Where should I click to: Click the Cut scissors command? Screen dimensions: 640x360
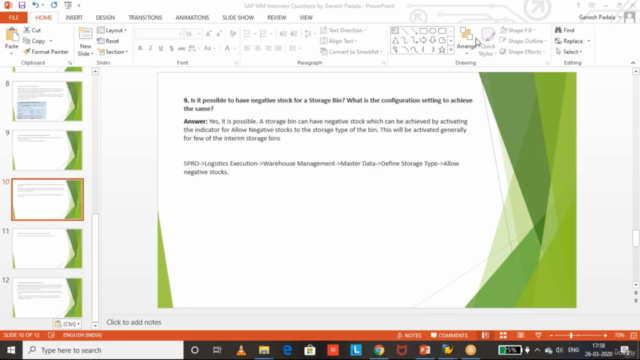click(32, 30)
